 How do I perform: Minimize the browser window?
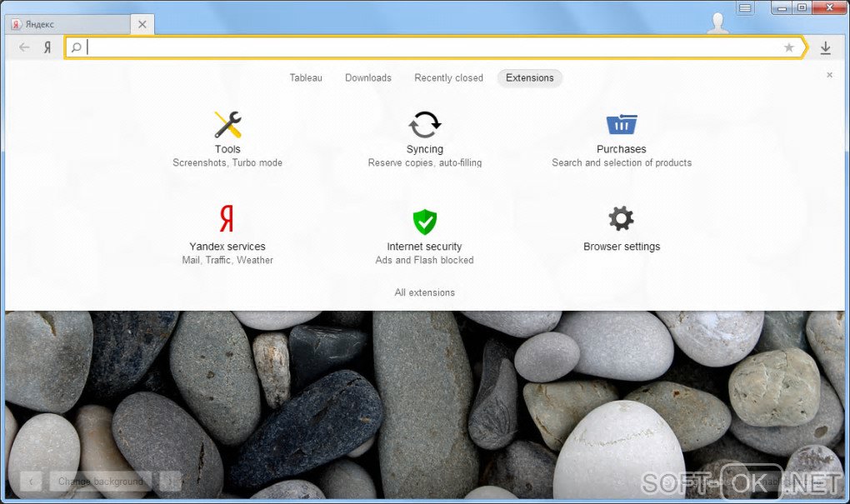tap(782, 7)
